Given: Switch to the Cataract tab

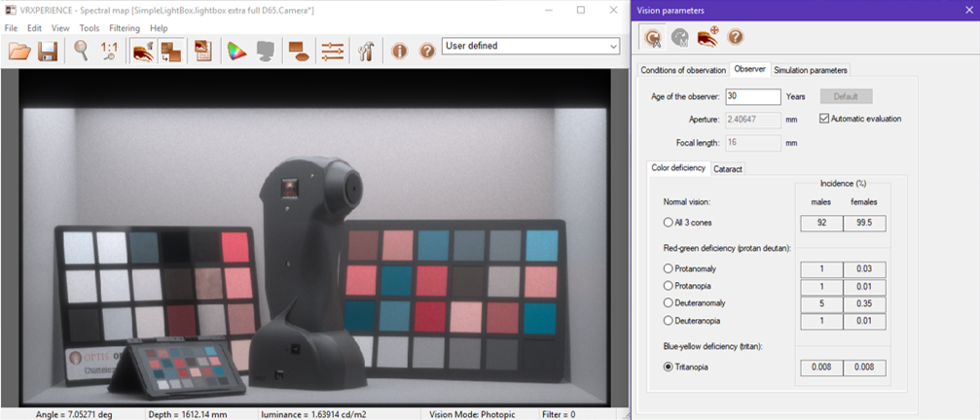Looking at the screenshot, I should coord(729,168).
